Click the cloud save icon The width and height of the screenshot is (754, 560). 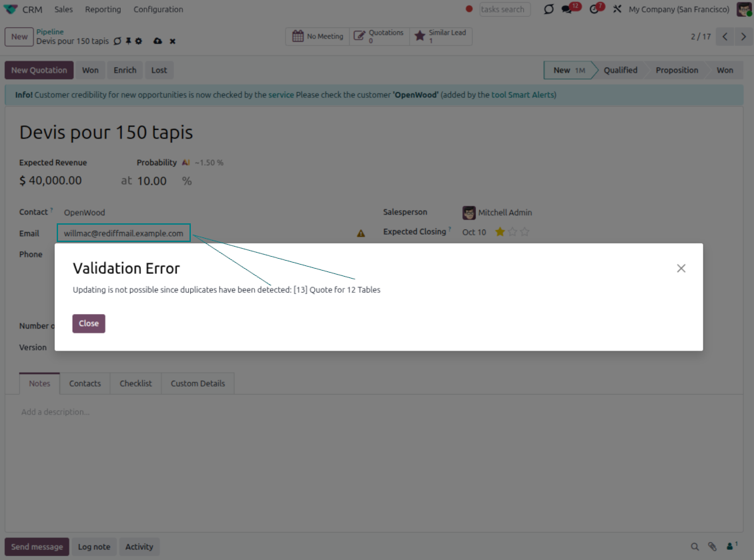click(157, 41)
